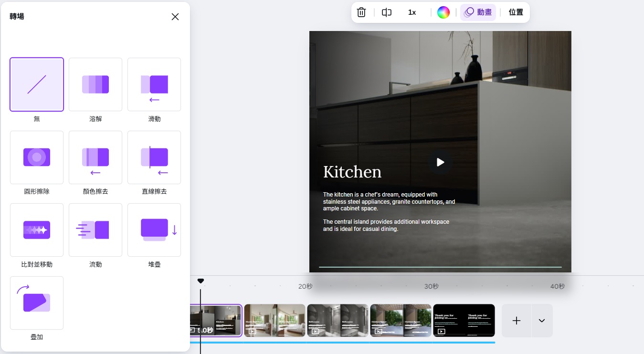Choose the 溶解 dissolve transition
This screenshot has width=644, height=354.
click(x=95, y=84)
